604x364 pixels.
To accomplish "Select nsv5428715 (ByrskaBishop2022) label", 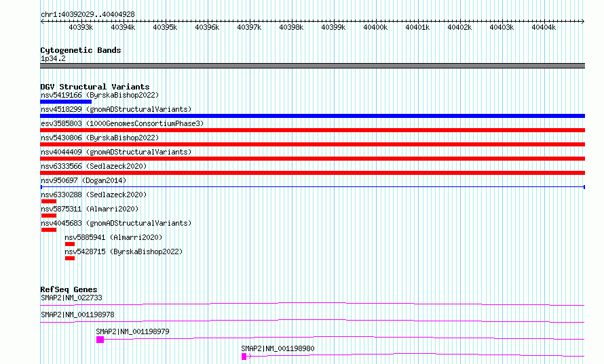I will [124, 251].
